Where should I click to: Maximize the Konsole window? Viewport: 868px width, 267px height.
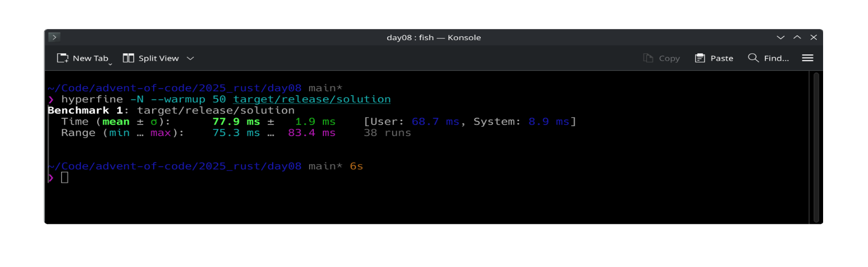pos(797,37)
